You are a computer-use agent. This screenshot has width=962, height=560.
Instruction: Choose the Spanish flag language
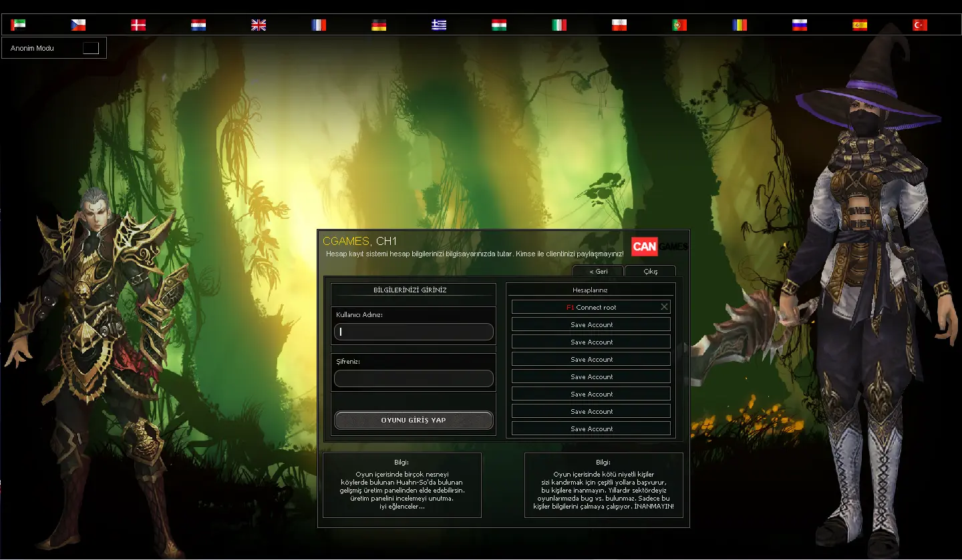860,25
